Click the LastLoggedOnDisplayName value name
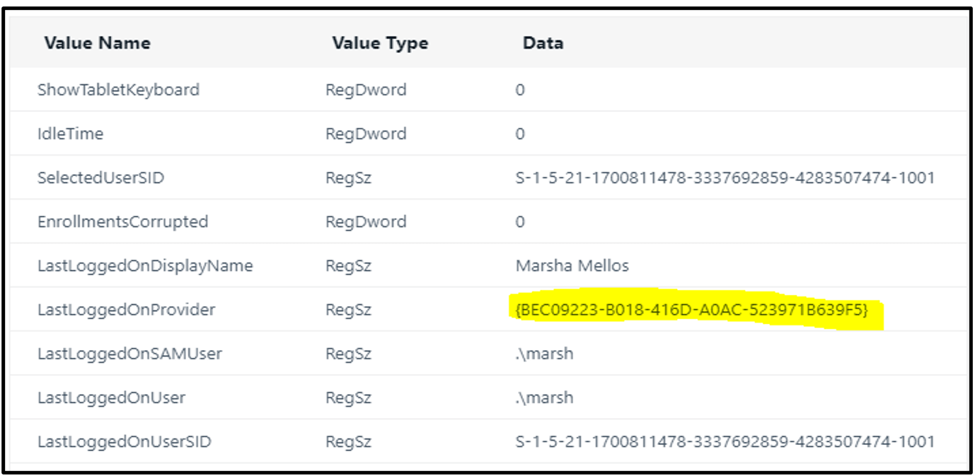The image size is (980, 476). pos(145,266)
